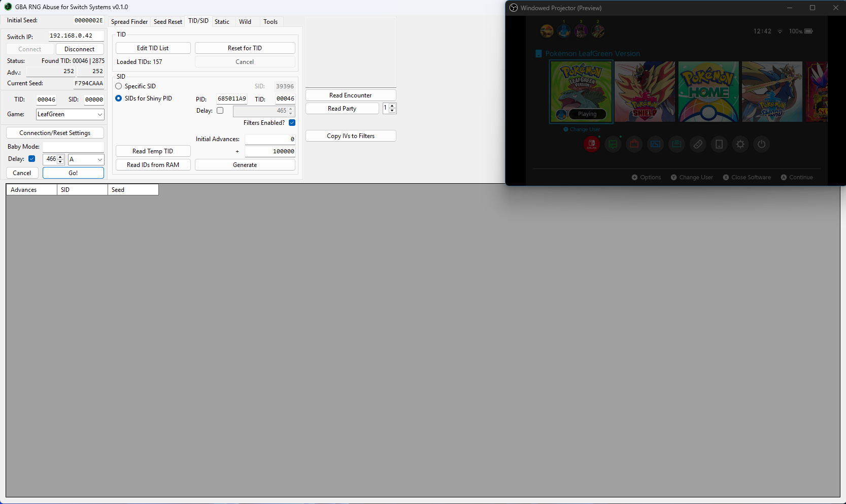Select the Bowser user avatar
This screenshot has height=504, width=846.
(x=547, y=31)
